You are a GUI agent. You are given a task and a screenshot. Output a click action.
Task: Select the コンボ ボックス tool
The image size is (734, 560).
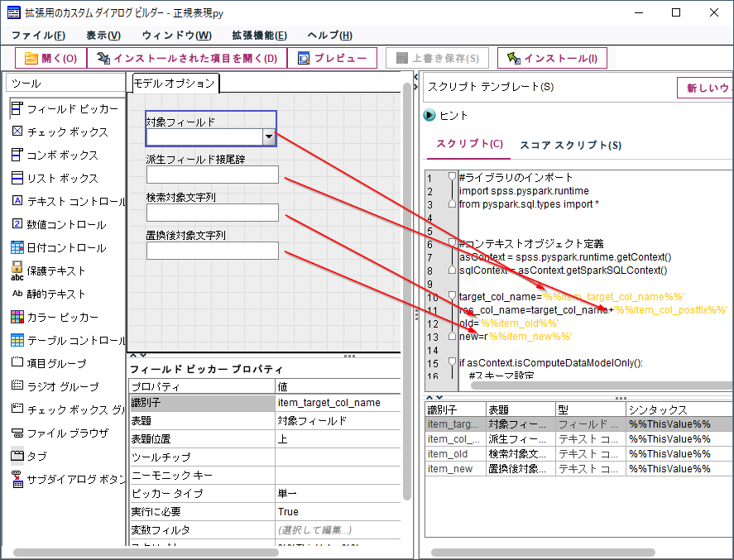point(55,155)
